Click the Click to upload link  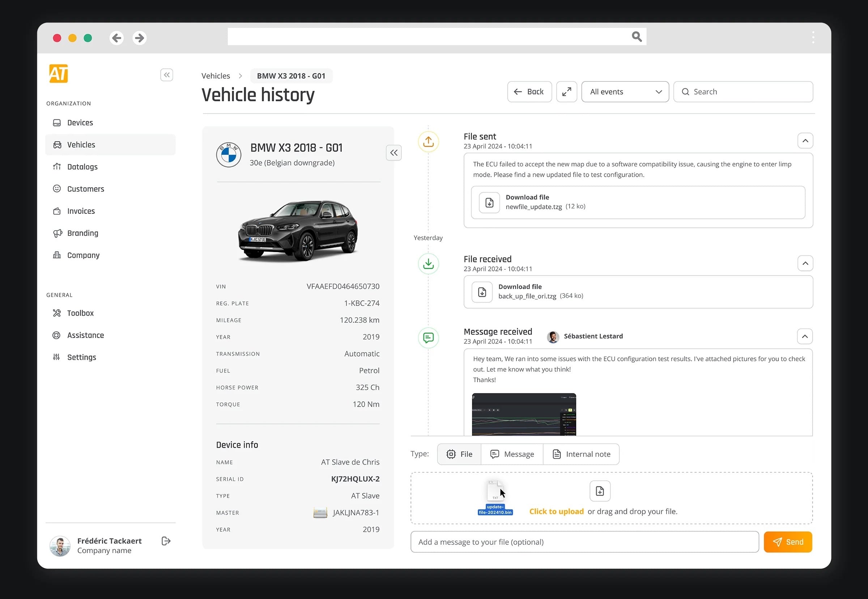[x=556, y=511]
